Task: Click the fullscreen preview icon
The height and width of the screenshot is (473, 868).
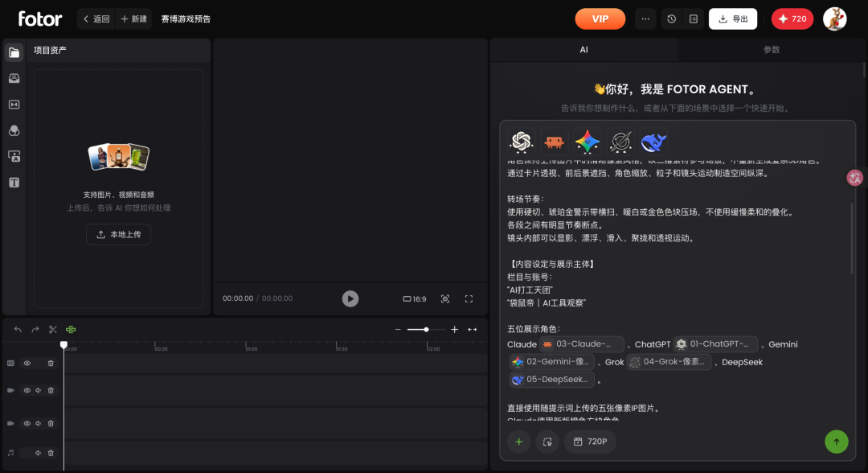Action: (x=469, y=298)
